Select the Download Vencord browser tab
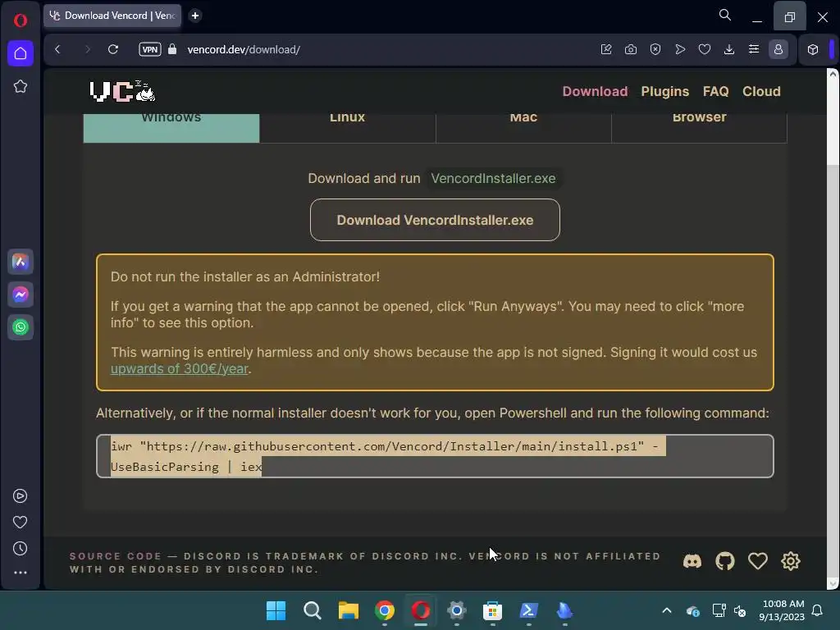This screenshot has width=840, height=630. (x=112, y=16)
